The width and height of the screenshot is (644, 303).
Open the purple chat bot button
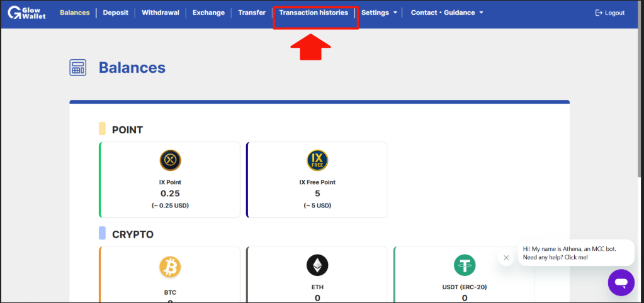621,282
